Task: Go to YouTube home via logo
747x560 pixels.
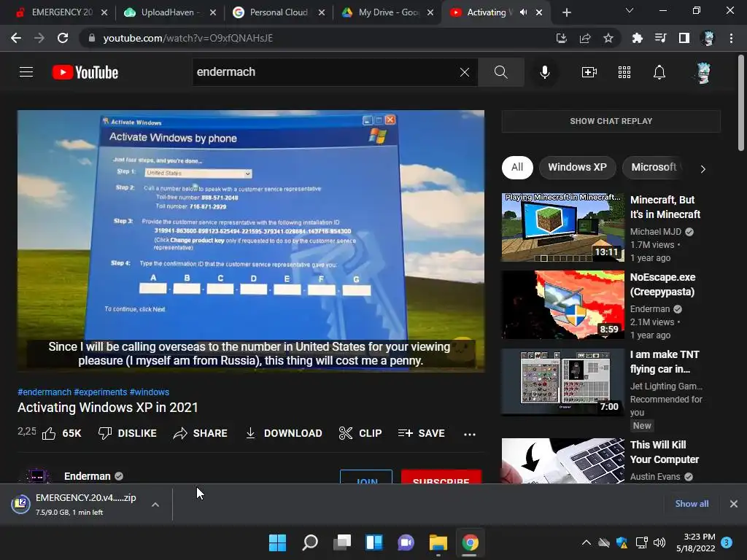Action: tap(85, 72)
